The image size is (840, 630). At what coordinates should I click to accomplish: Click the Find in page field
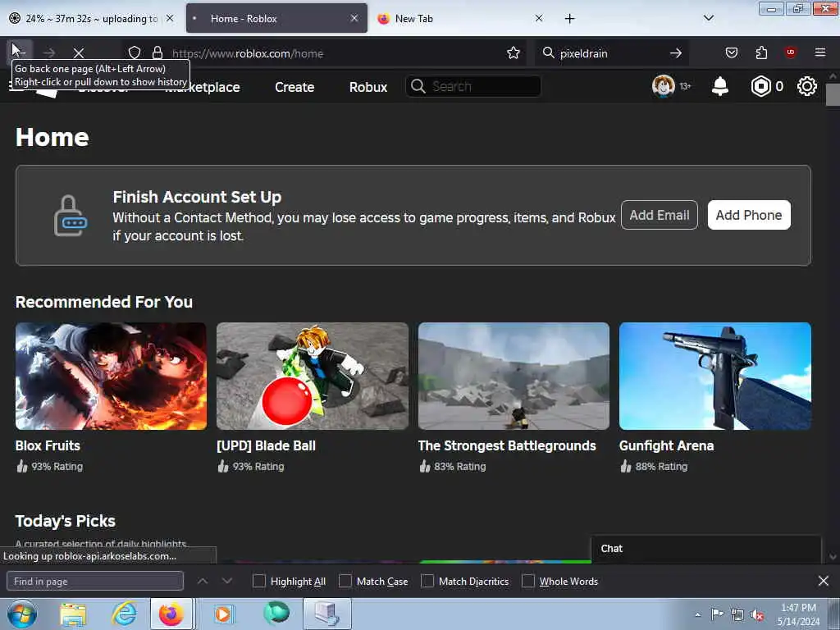coord(95,581)
